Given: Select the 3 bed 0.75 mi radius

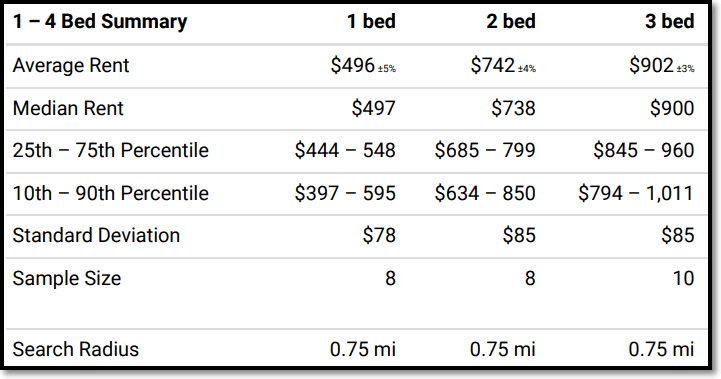Looking at the screenshot, I should 661,349.
